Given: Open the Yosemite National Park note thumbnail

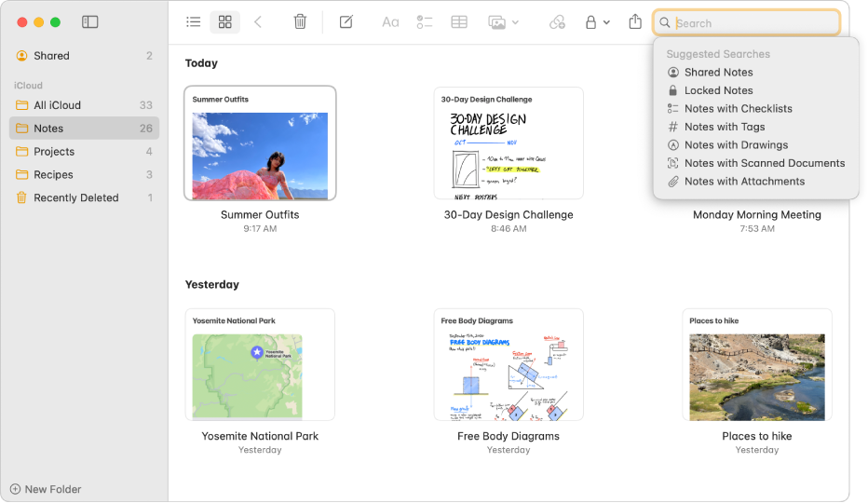Looking at the screenshot, I should (x=260, y=365).
